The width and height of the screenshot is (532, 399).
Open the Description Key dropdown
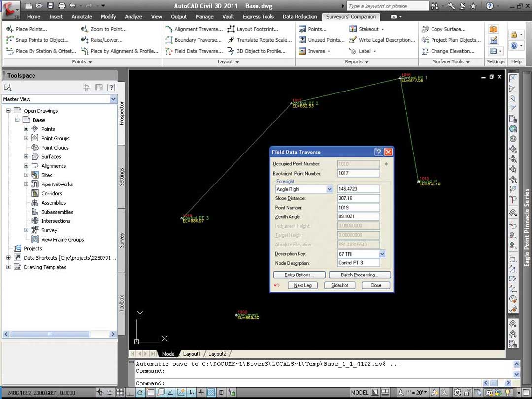pos(382,254)
